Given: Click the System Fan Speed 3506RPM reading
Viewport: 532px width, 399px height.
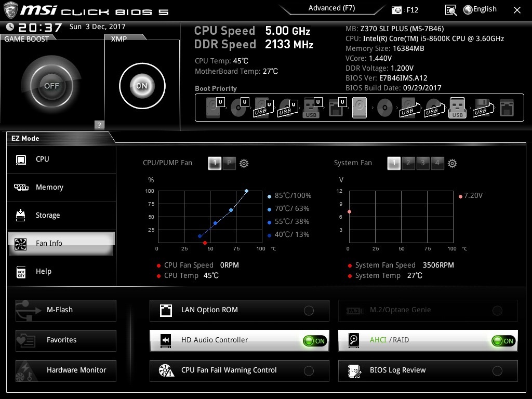Looking at the screenshot, I should pos(438,265).
